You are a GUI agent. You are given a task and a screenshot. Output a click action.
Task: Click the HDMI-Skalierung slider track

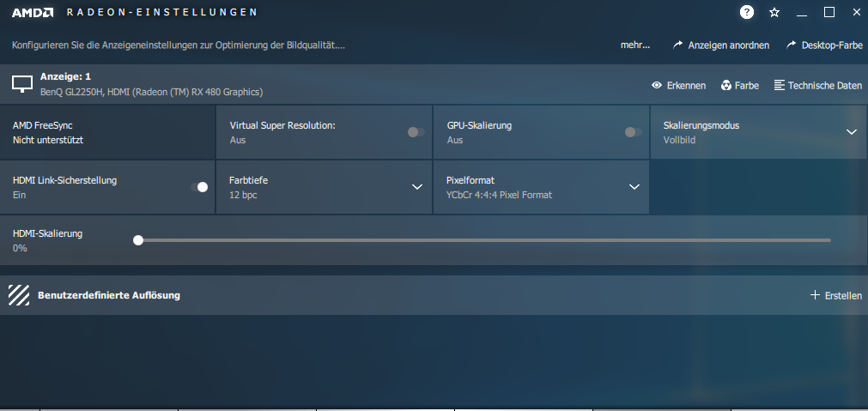pos(484,240)
